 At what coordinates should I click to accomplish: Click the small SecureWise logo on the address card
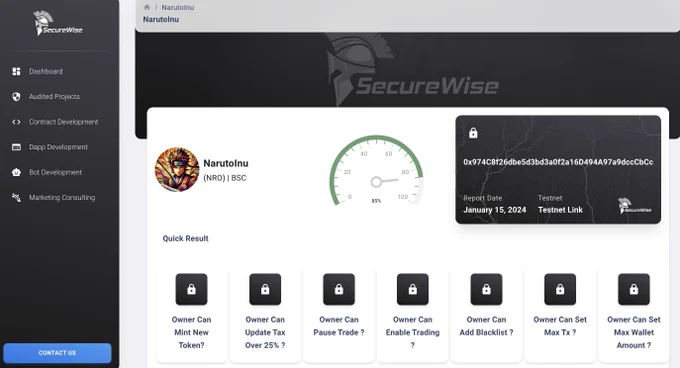pyautogui.click(x=634, y=206)
